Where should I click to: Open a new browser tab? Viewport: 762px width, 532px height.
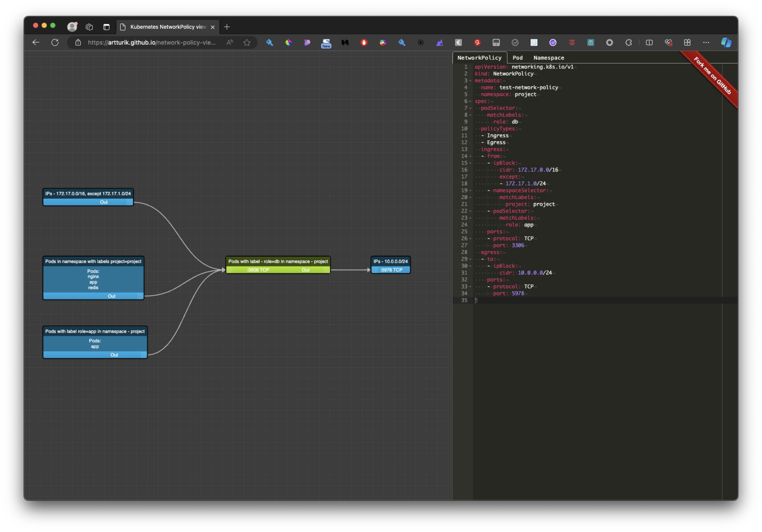(227, 27)
